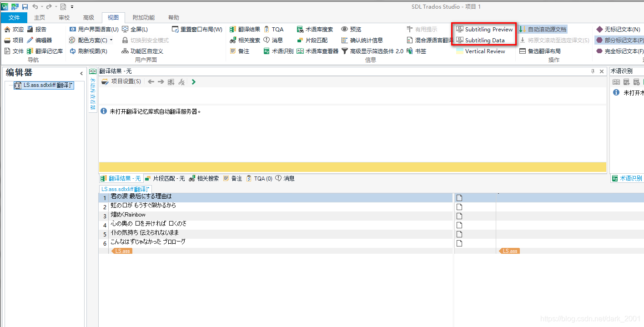
Task: Change 用户界面语言 setting
Action: point(94,29)
